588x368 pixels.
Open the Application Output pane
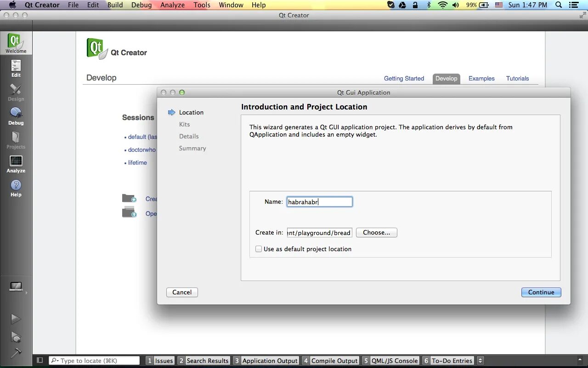point(266,361)
